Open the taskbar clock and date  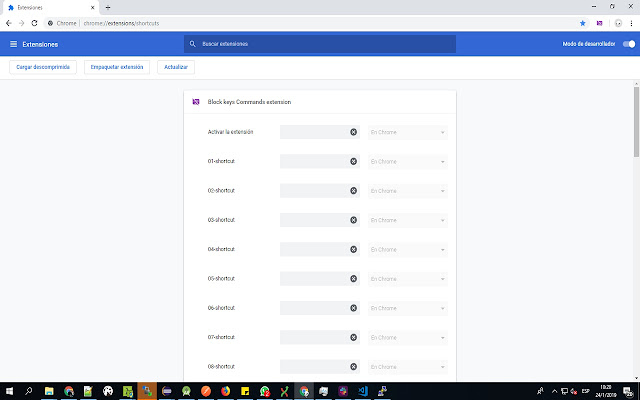point(606,391)
